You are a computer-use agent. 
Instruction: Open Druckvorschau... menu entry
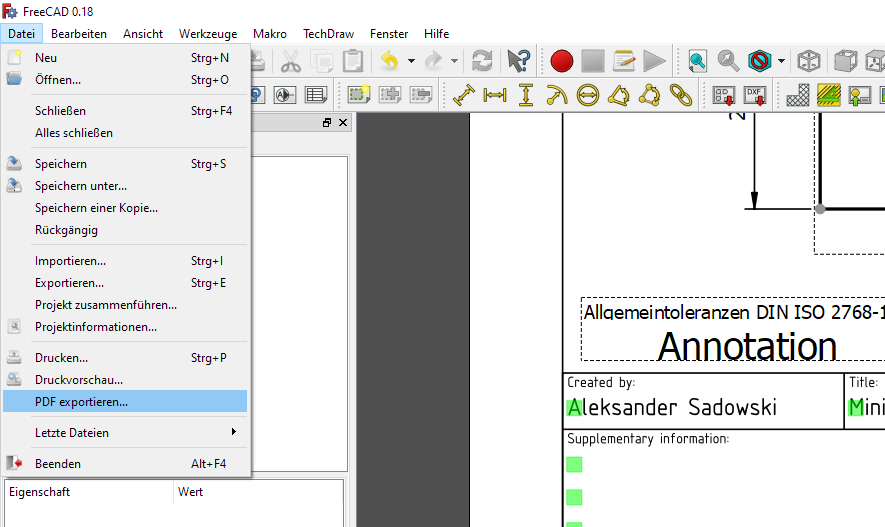tap(125, 380)
